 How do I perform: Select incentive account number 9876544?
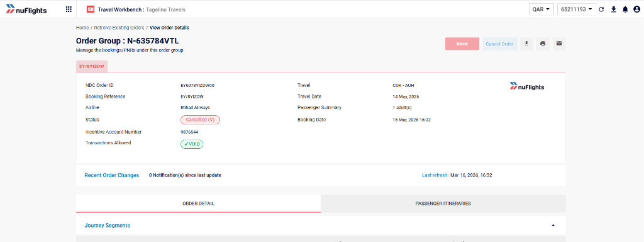189,132
